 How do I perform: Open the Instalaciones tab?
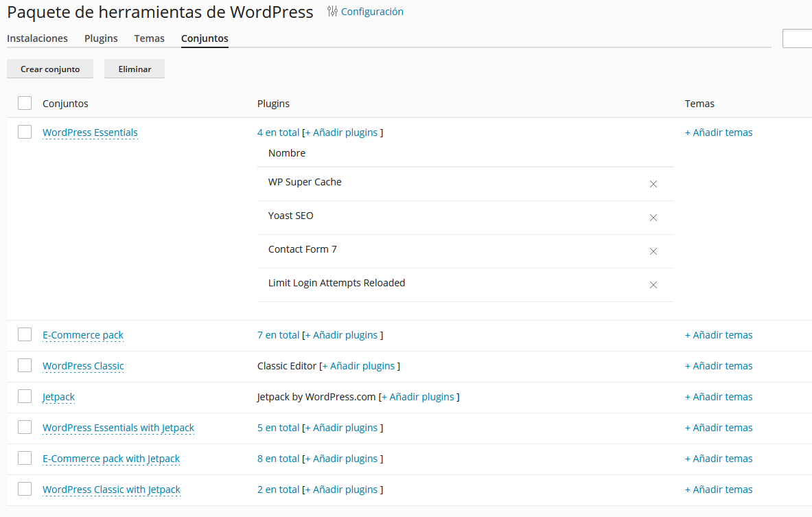tap(37, 38)
